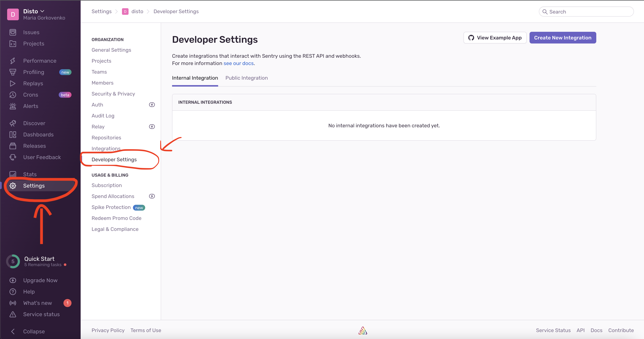Image resolution: width=644 pixels, height=339 pixels.
Task: Open Issues via its sidebar icon
Action: click(13, 32)
